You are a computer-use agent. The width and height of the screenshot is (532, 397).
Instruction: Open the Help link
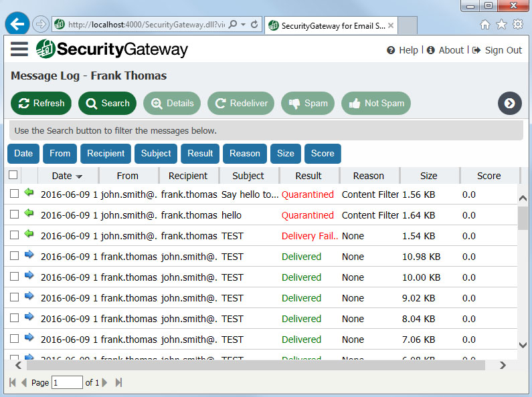pyautogui.click(x=402, y=50)
